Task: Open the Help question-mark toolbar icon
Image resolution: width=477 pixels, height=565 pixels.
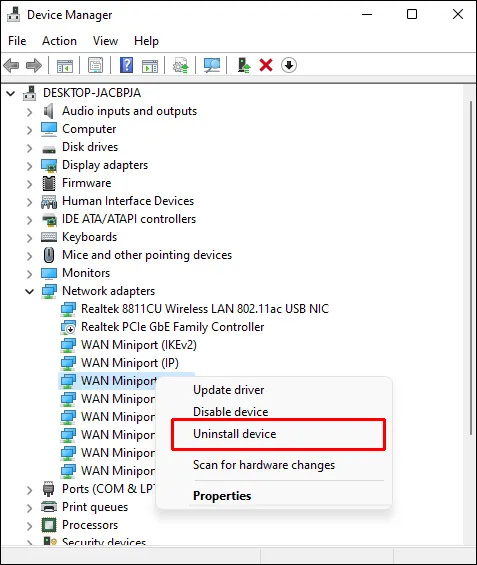Action: click(126, 66)
